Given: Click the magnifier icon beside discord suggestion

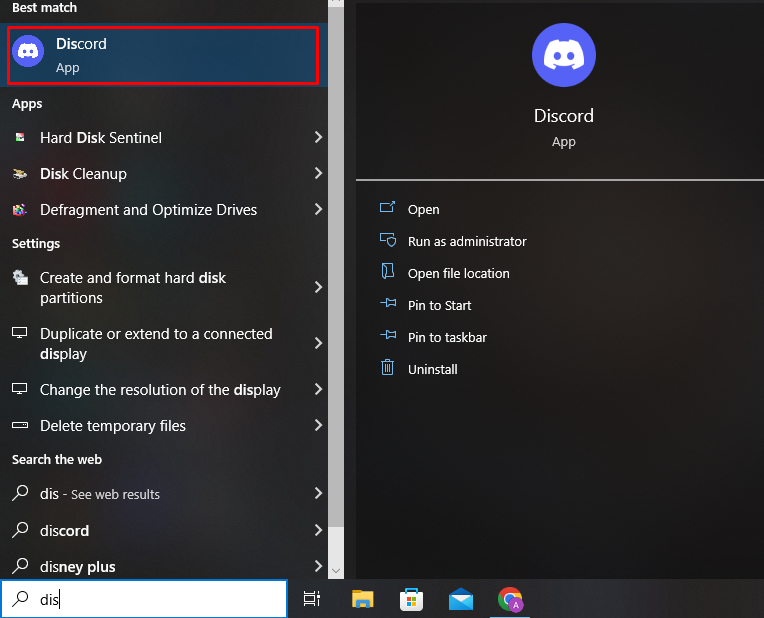Looking at the screenshot, I should 20,529.
